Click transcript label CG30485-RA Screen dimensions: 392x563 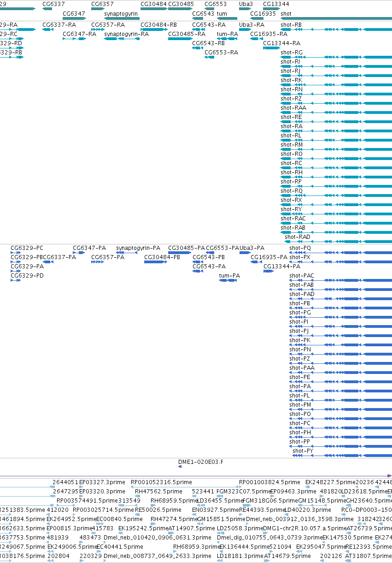click(187, 34)
